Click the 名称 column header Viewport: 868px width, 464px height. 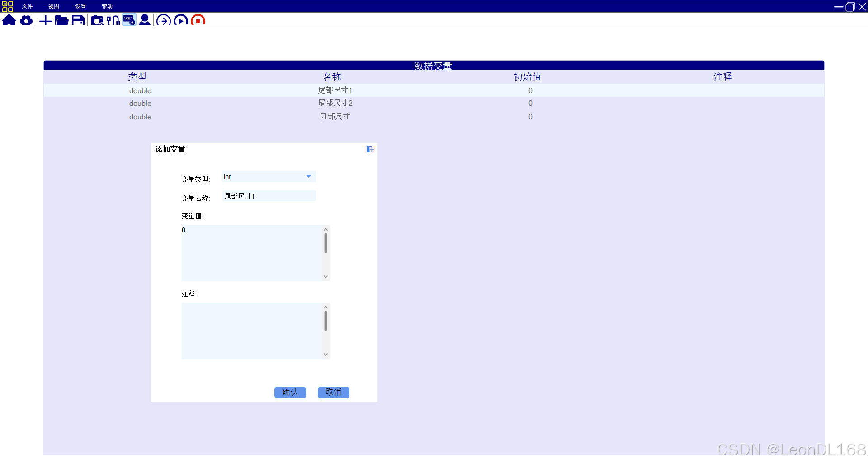click(332, 77)
